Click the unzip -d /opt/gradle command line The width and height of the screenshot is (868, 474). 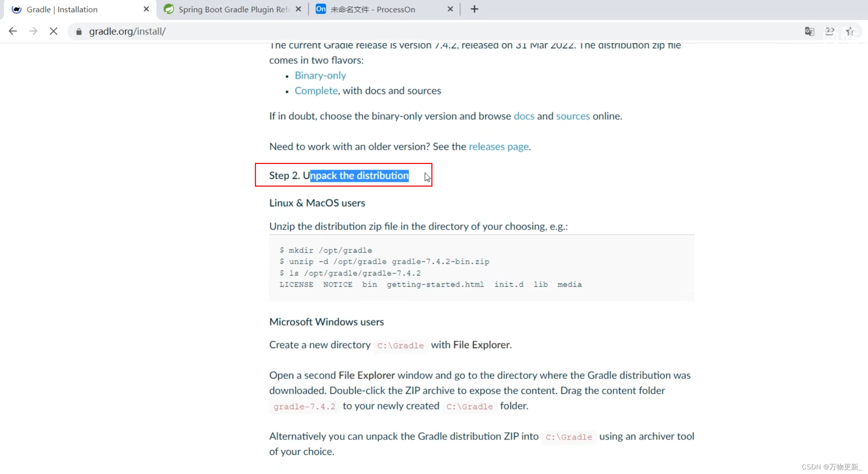(384, 262)
